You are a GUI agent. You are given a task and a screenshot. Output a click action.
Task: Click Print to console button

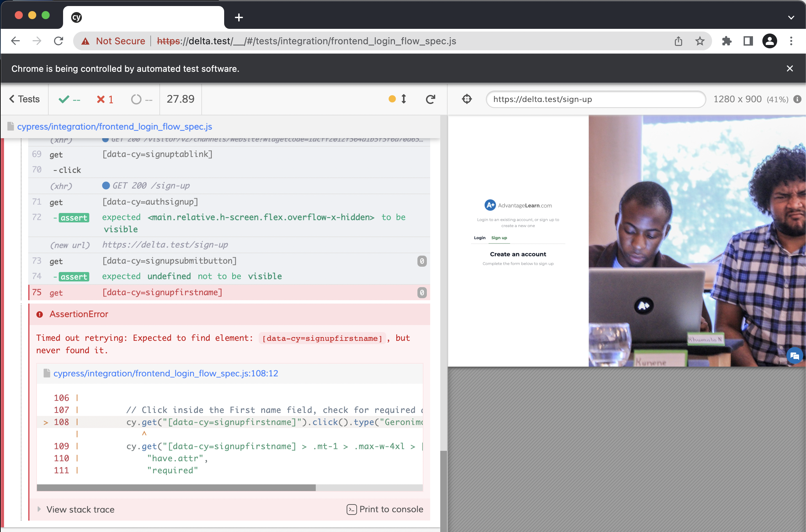click(385, 509)
